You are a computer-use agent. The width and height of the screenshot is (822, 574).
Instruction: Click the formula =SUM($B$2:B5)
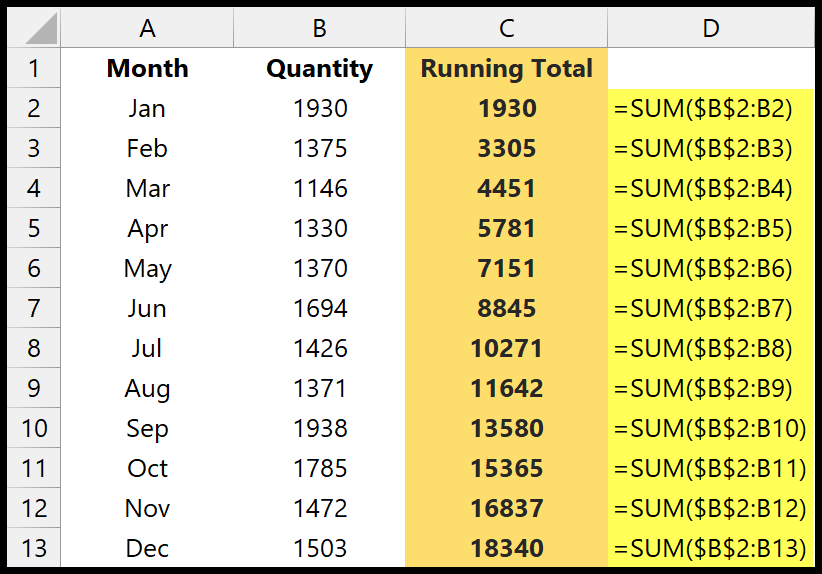click(711, 228)
